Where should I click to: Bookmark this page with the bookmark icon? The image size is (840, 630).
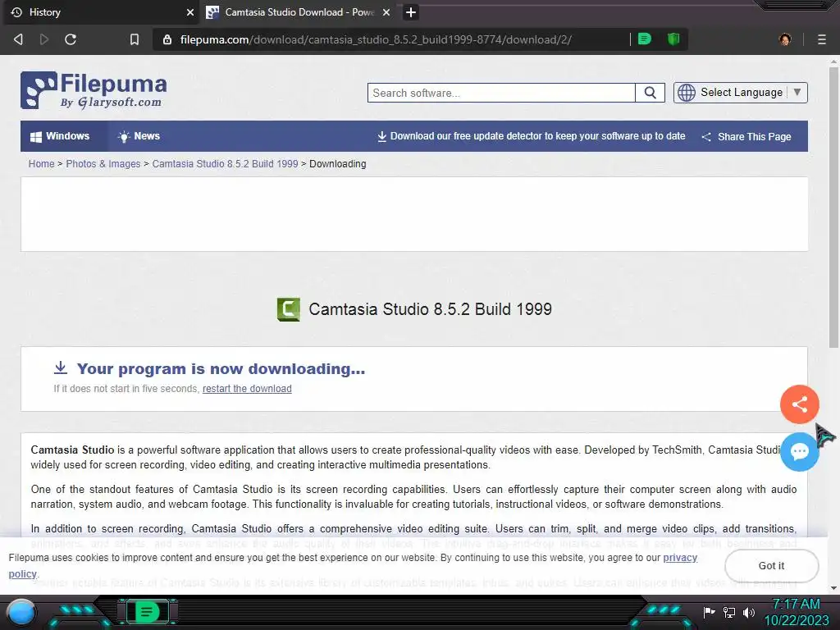pos(135,39)
